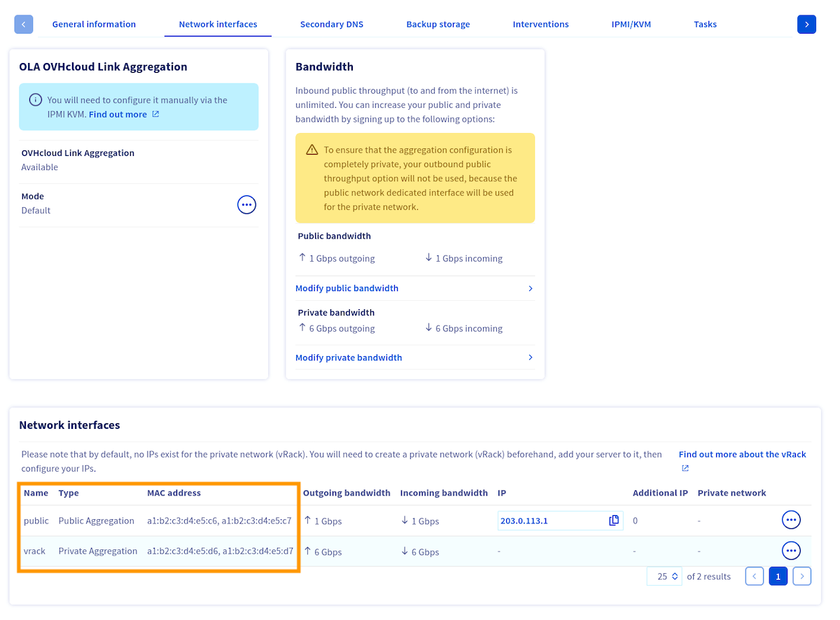Click the info icon in the IPMI KVM notice
This screenshot has width=840, height=620.
coord(35,99)
